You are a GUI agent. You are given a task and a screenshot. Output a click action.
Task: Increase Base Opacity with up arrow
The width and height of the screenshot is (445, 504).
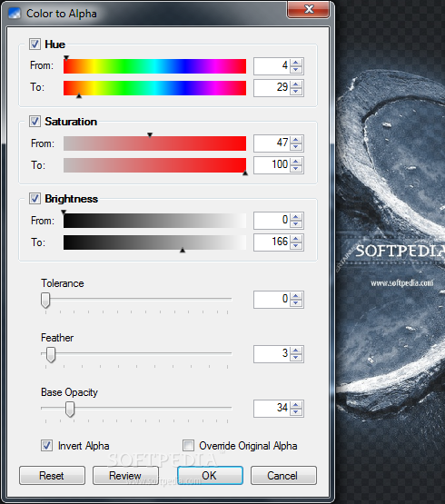pos(296,405)
